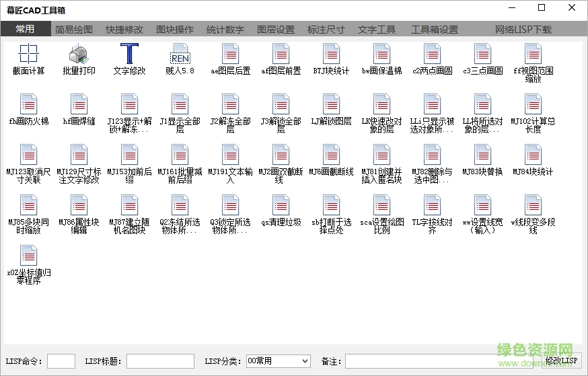Screen dimensions: 588x376
Task: Select the 文字修改 text tool
Action: point(129,54)
